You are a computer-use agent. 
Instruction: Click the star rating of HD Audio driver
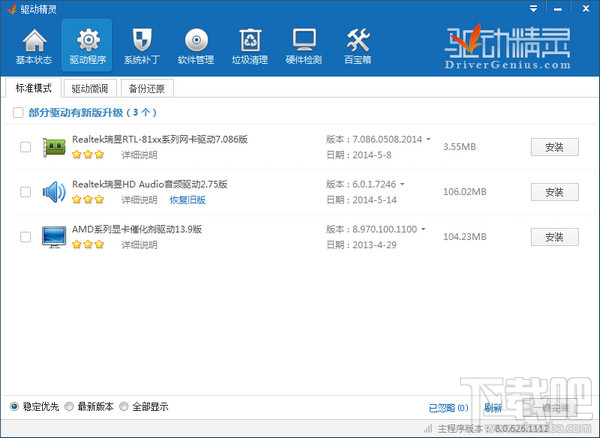click(88, 199)
